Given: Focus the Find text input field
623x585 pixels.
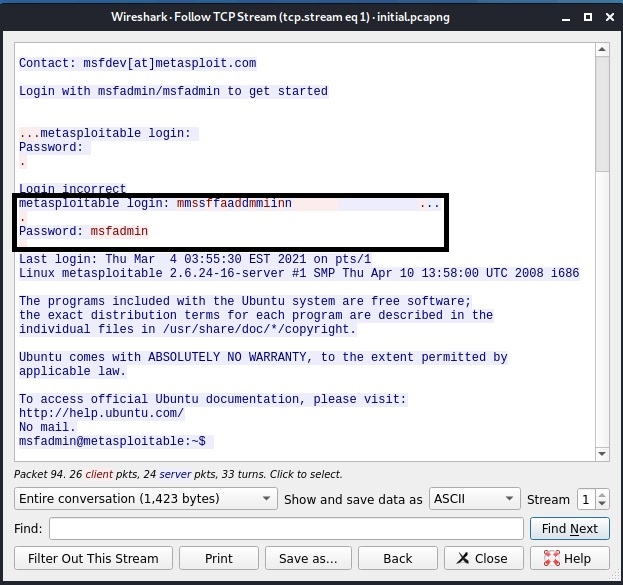Looking at the screenshot, I should [x=286, y=528].
